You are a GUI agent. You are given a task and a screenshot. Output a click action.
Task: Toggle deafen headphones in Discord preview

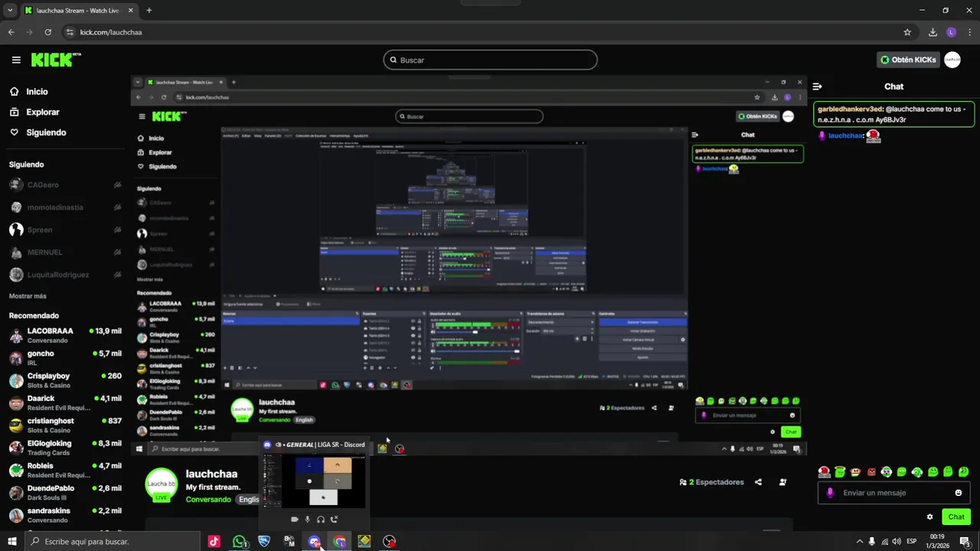pos(321,520)
